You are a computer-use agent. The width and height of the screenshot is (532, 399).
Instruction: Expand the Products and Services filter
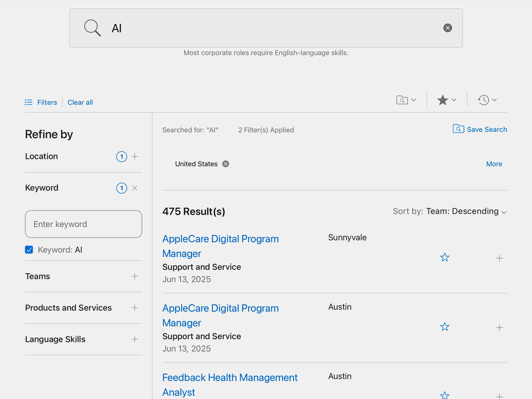135,308
